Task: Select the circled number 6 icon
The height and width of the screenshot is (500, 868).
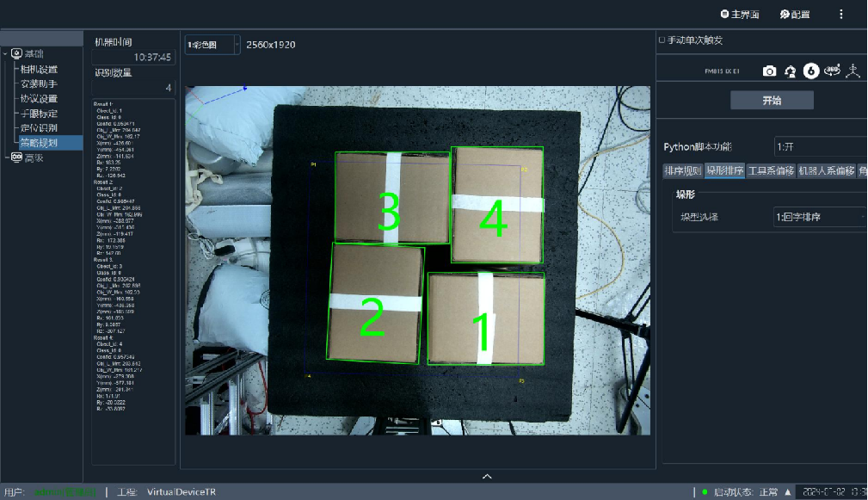Action: click(810, 71)
